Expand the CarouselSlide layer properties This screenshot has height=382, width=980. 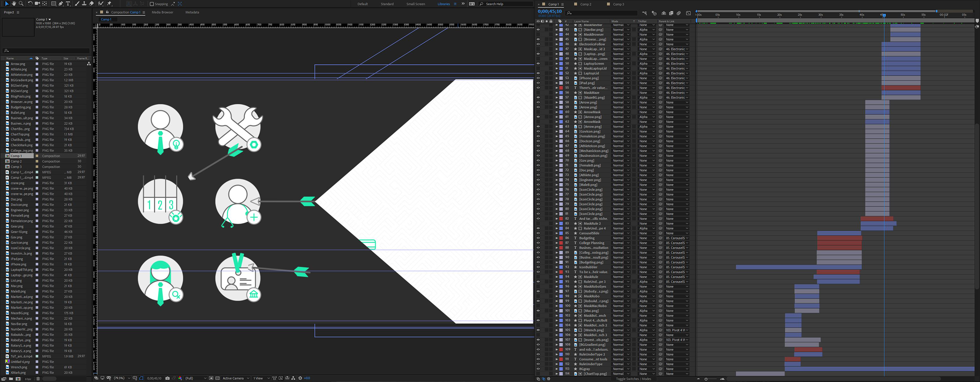pos(557,233)
